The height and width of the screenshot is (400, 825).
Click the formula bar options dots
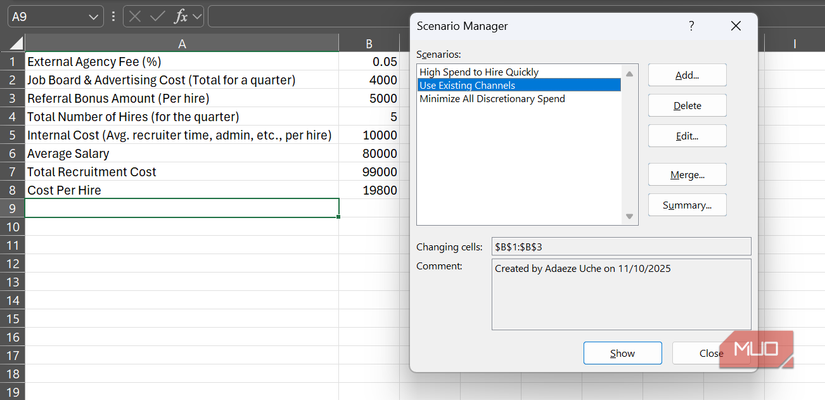113,17
